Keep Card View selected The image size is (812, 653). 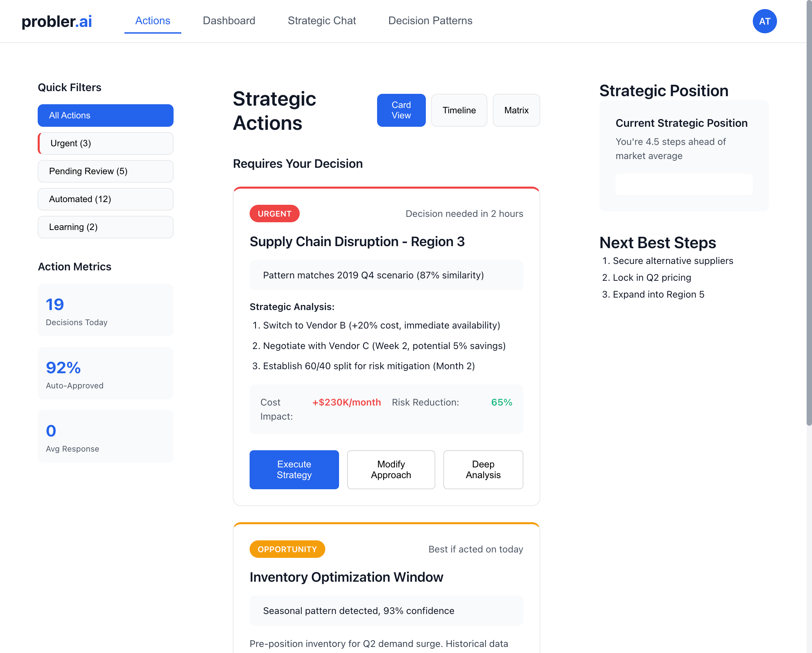click(x=401, y=110)
